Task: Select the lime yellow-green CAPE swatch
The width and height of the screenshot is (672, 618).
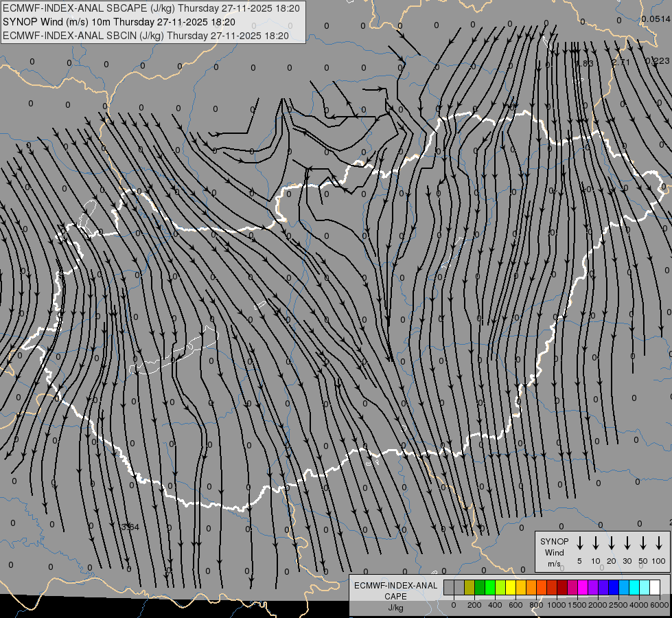Action: tap(500, 588)
